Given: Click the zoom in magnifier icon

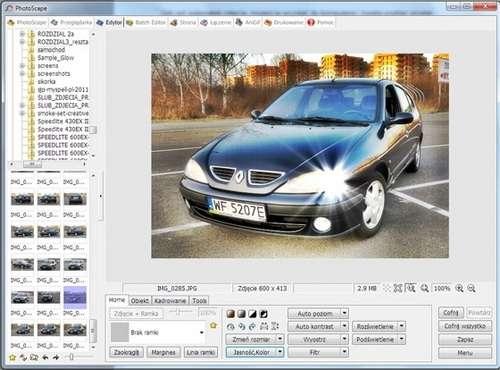Looking at the screenshot, I should coord(459,288).
